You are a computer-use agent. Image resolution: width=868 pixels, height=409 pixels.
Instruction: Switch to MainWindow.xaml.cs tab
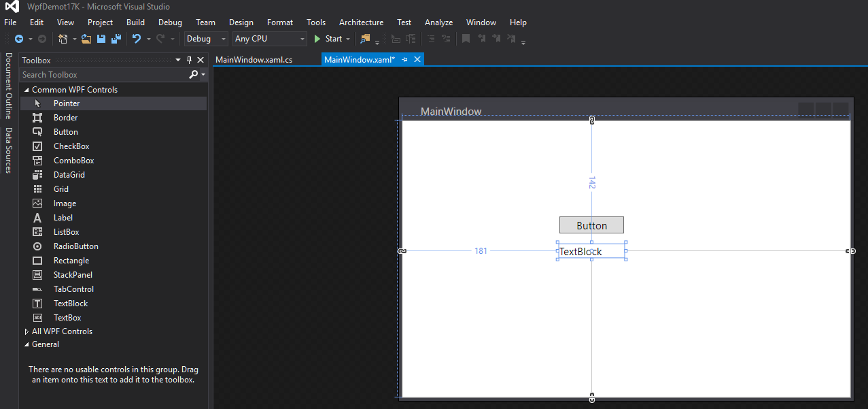point(254,60)
